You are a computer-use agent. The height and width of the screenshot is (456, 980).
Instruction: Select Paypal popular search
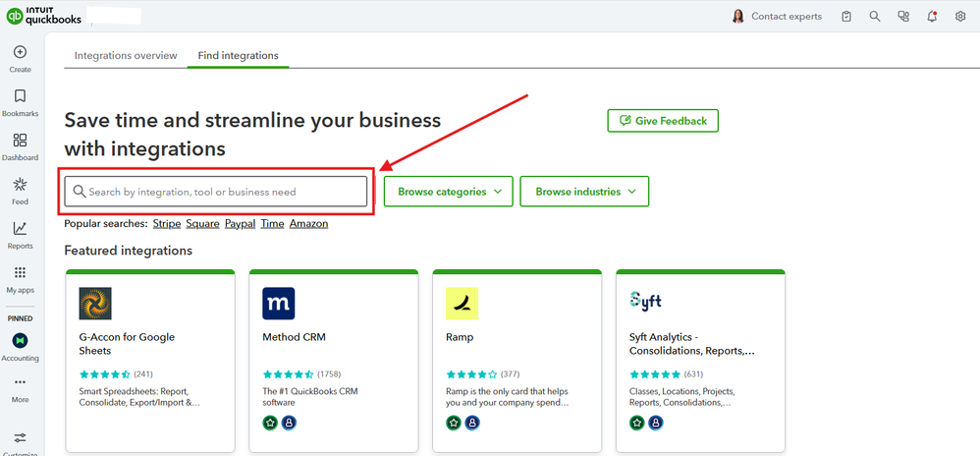click(x=240, y=223)
